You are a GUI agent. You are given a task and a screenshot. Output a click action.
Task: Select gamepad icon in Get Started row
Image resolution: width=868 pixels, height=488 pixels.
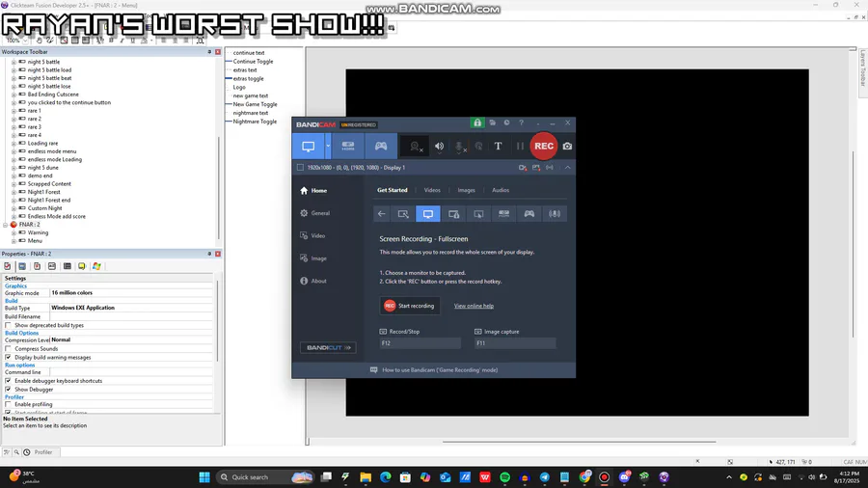click(x=529, y=213)
